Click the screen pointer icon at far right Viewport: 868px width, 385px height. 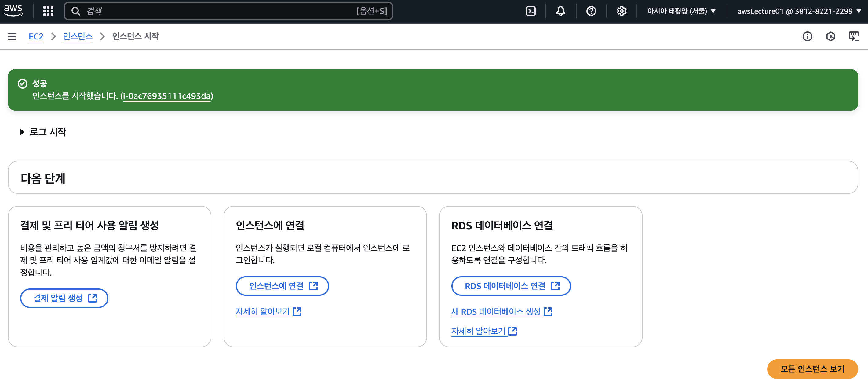coord(854,36)
